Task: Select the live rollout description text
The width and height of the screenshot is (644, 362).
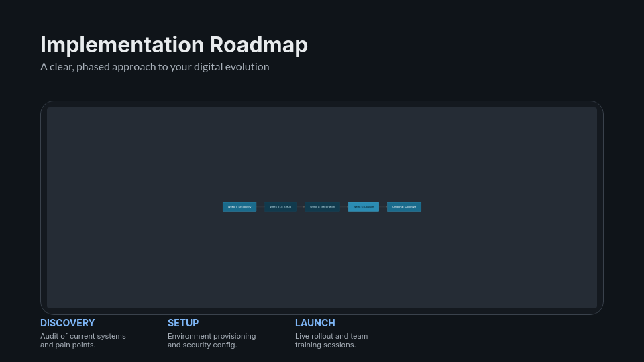Action: tap(331, 341)
